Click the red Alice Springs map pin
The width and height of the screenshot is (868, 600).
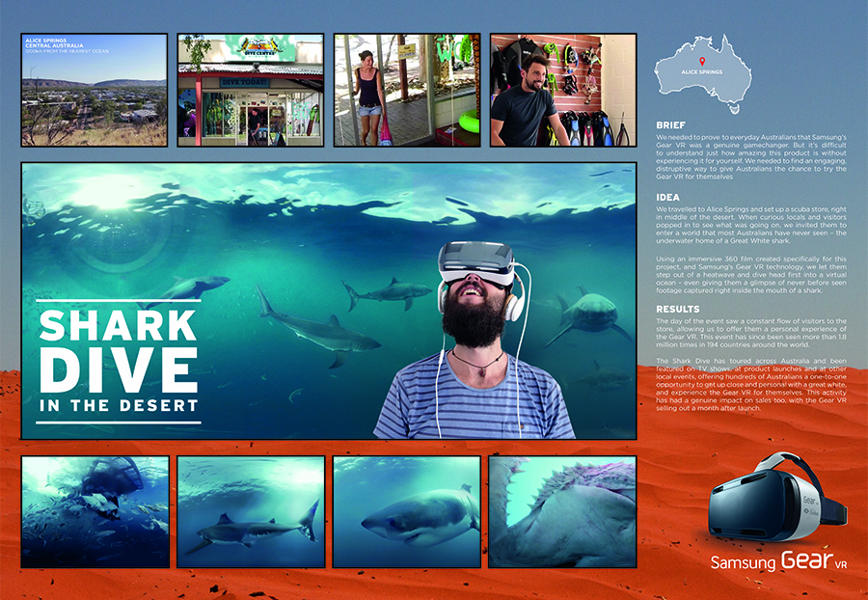(x=702, y=62)
